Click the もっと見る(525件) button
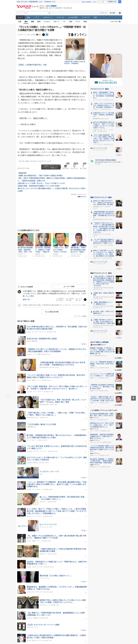Screen dimensions: 138x644 52,312
